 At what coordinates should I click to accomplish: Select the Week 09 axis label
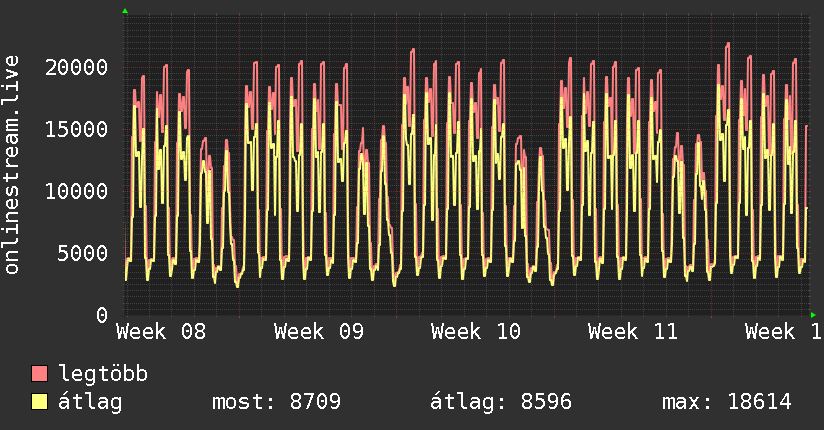click(x=318, y=332)
